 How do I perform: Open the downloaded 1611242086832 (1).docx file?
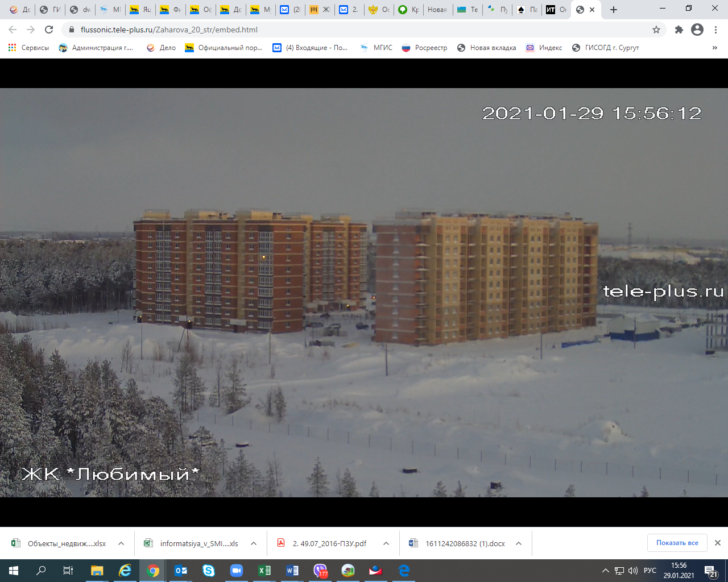click(x=458, y=543)
